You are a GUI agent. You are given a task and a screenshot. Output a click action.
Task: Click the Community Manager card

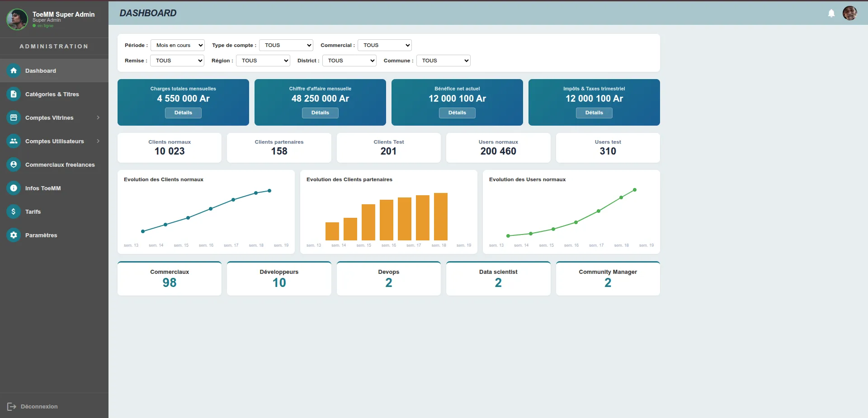[x=608, y=278]
